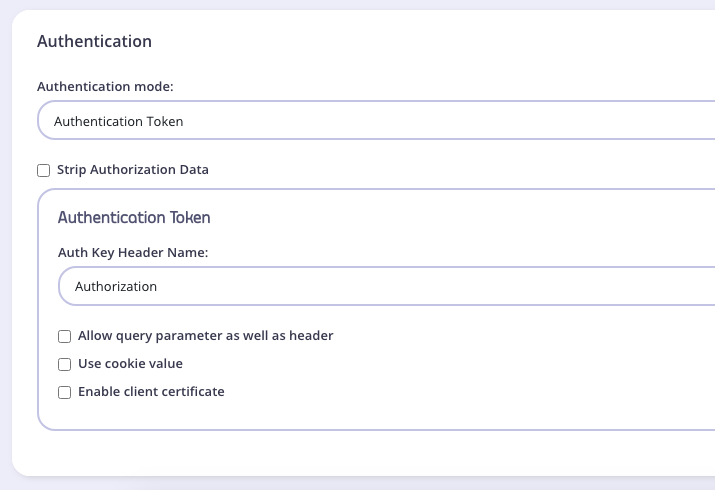
Task: Place cursor after 'Authorization' text in field
Action: (x=158, y=286)
